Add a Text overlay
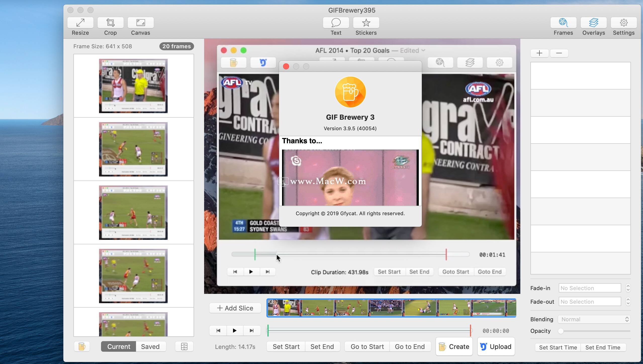Viewport: 643px width, 364px height. 336,23
